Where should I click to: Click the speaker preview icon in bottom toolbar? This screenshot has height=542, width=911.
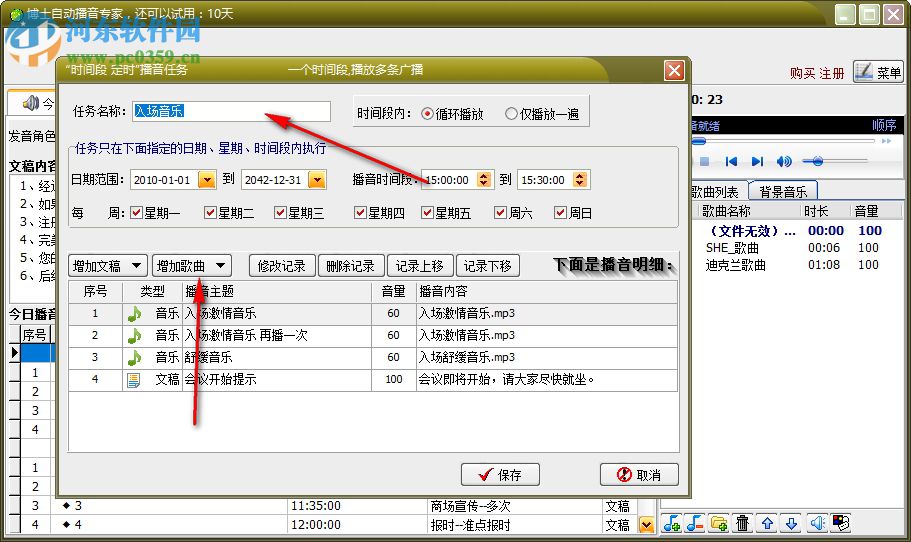pos(817,523)
